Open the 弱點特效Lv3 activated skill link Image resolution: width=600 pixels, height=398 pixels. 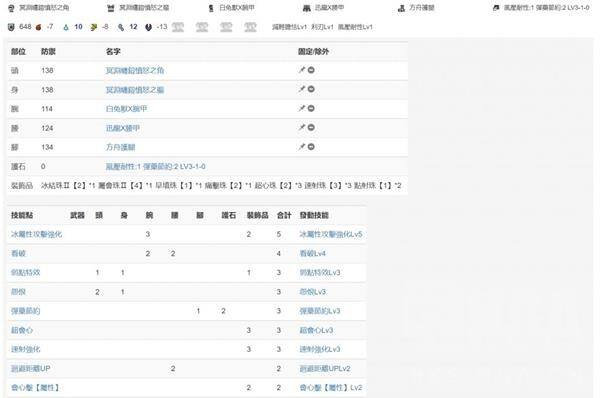tap(320, 272)
